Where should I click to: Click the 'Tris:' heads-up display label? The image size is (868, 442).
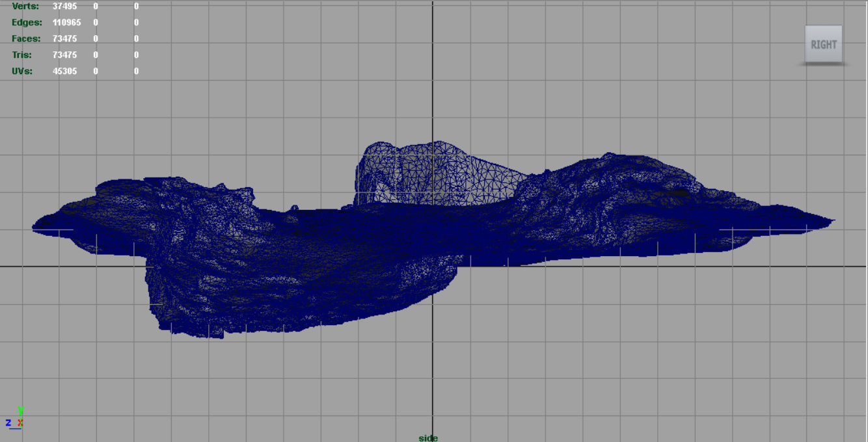22,55
